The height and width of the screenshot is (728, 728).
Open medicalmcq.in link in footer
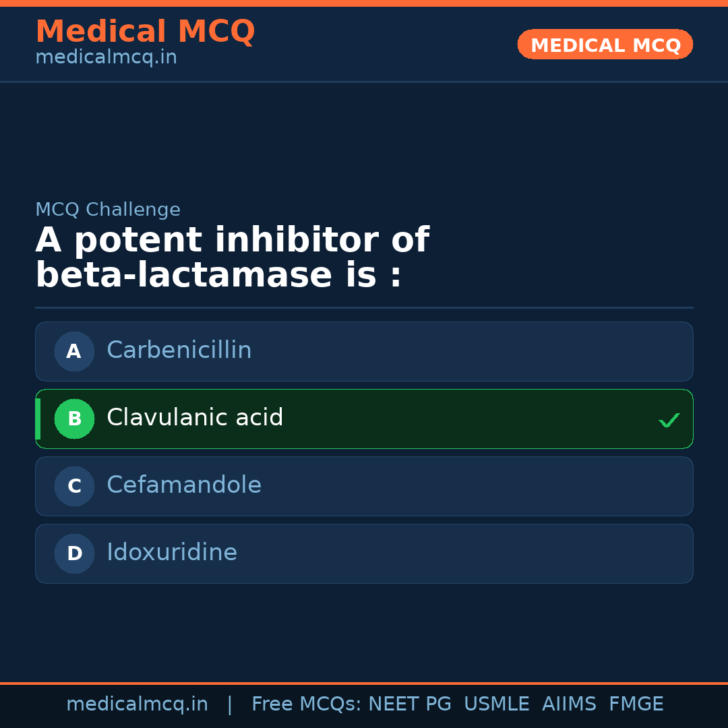click(x=137, y=704)
